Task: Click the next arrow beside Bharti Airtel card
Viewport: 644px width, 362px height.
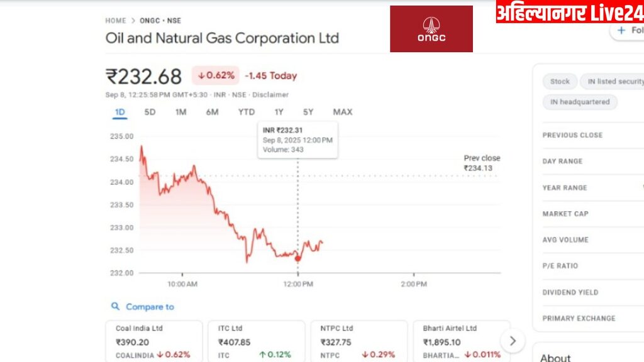Action: (x=513, y=341)
